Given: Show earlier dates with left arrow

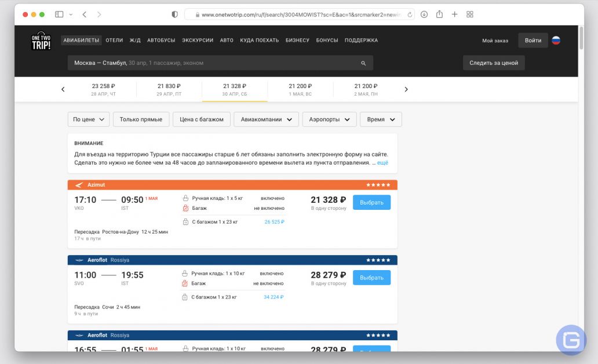Looking at the screenshot, I should point(63,89).
